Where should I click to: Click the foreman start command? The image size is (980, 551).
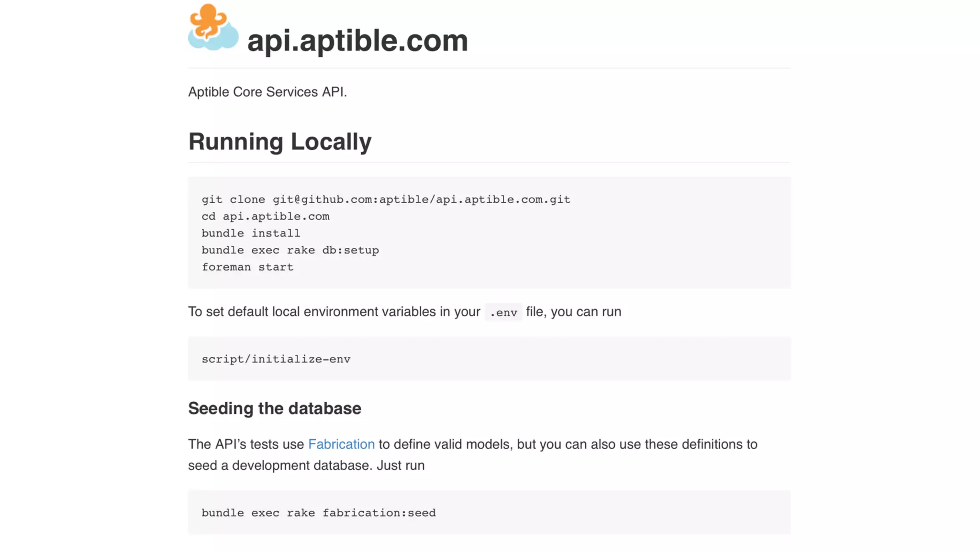tap(247, 267)
